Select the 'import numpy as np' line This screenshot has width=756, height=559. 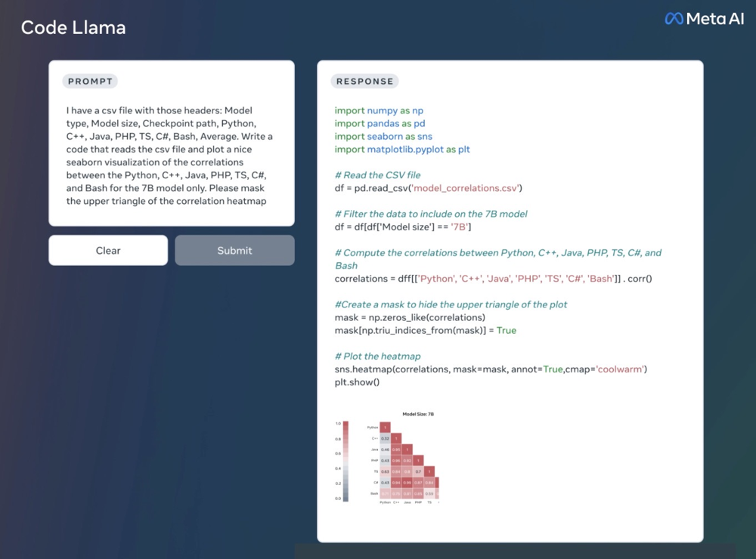click(379, 110)
